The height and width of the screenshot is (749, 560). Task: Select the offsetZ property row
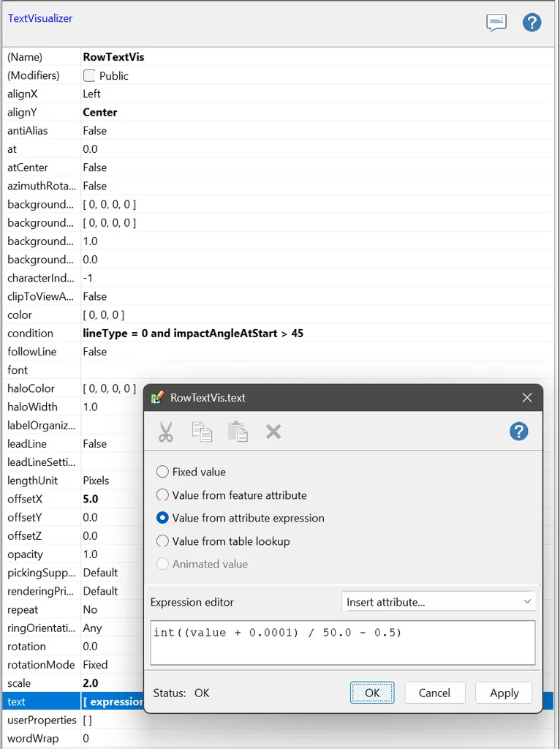(74, 536)
